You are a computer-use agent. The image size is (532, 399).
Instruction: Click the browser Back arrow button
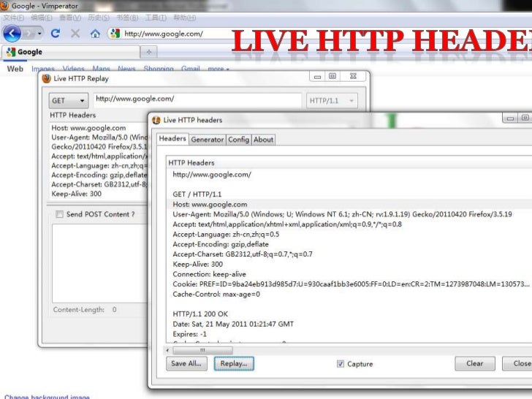[x=12, y=34]
